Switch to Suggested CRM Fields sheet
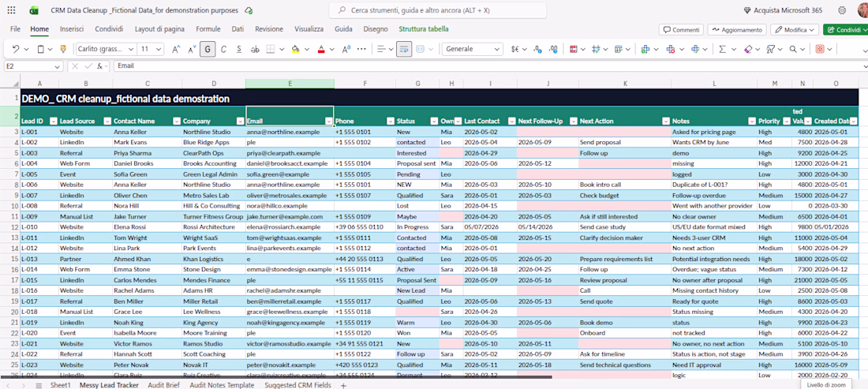 [298, 384]
